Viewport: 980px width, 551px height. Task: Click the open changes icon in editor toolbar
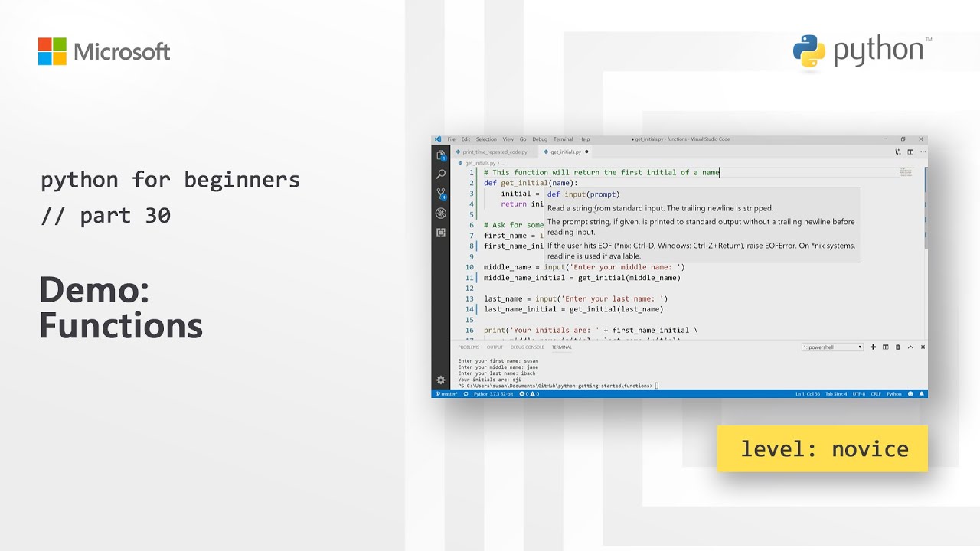tap(898, 152)
